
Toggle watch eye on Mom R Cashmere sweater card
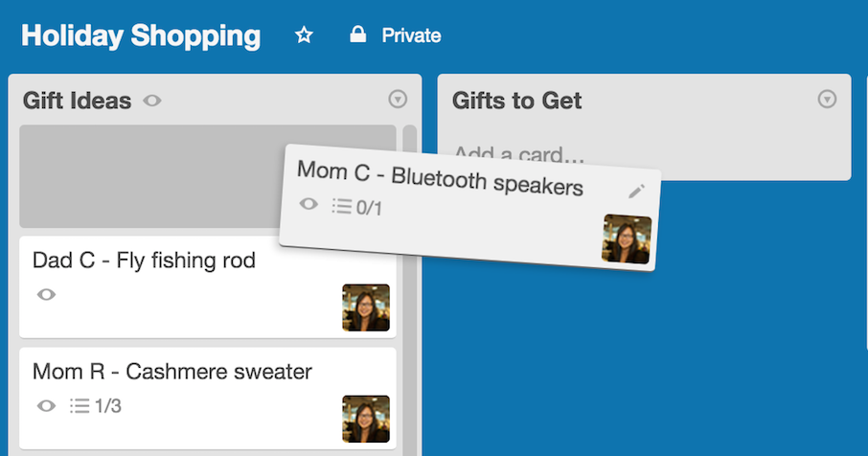click(47, 406)
